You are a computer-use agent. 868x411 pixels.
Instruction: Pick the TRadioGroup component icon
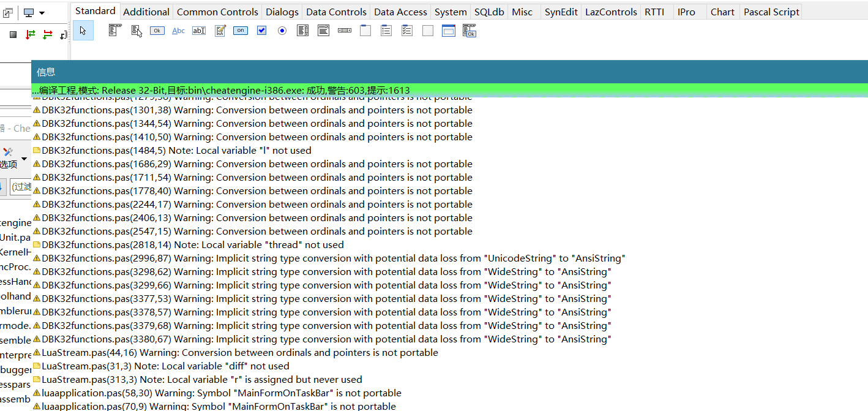coord(386,31)
